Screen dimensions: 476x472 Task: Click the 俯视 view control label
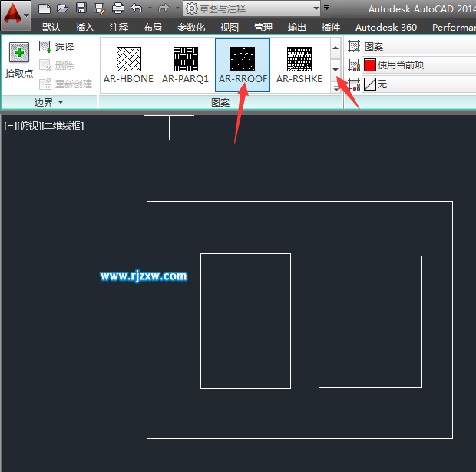click(x=30, y=126)
